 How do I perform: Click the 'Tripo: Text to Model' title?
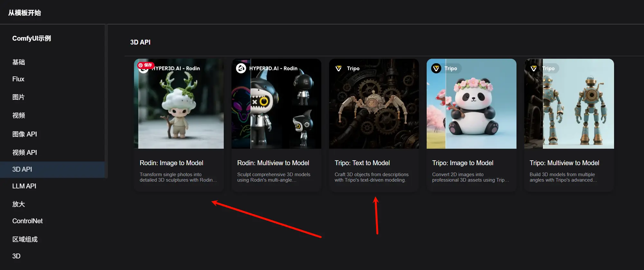pos(362,163)
